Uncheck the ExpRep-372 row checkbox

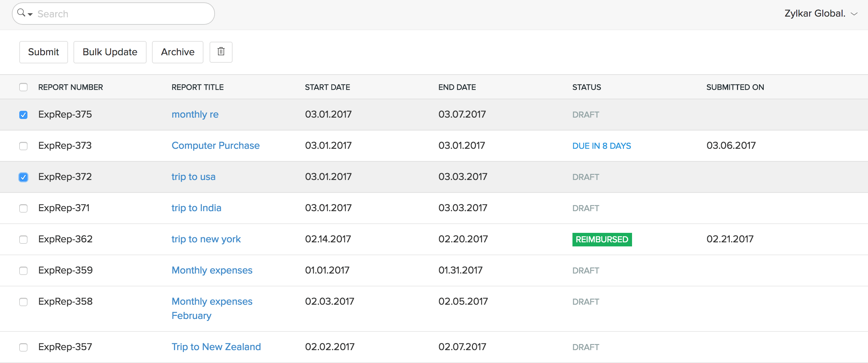click(x=23, y=177)
